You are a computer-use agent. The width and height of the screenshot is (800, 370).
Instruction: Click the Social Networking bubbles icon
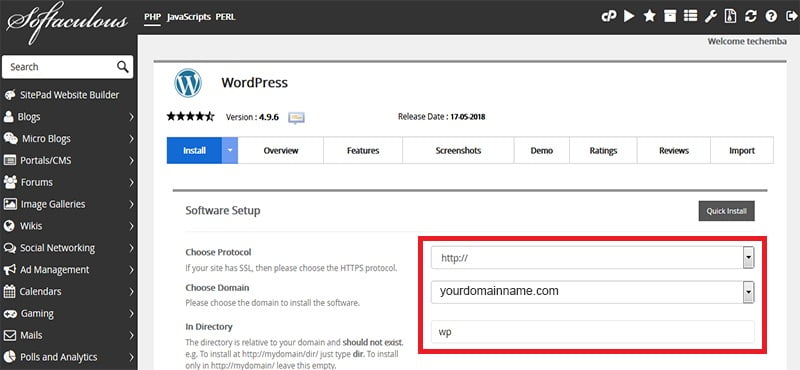[10, 248]
